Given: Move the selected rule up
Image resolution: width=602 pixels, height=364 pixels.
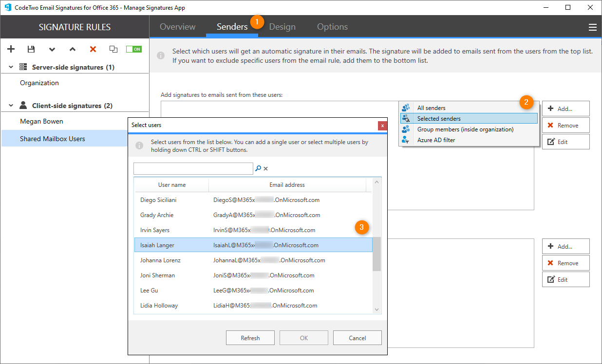Looking at the screenshot, I should pyautogui.click(x=72, y=49).
